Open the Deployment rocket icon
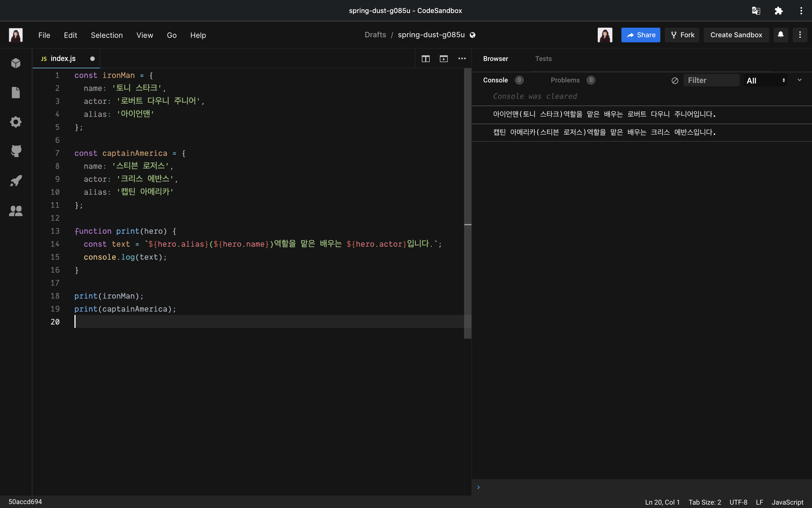This screenshot has width=812, height=508. (16, 181)
